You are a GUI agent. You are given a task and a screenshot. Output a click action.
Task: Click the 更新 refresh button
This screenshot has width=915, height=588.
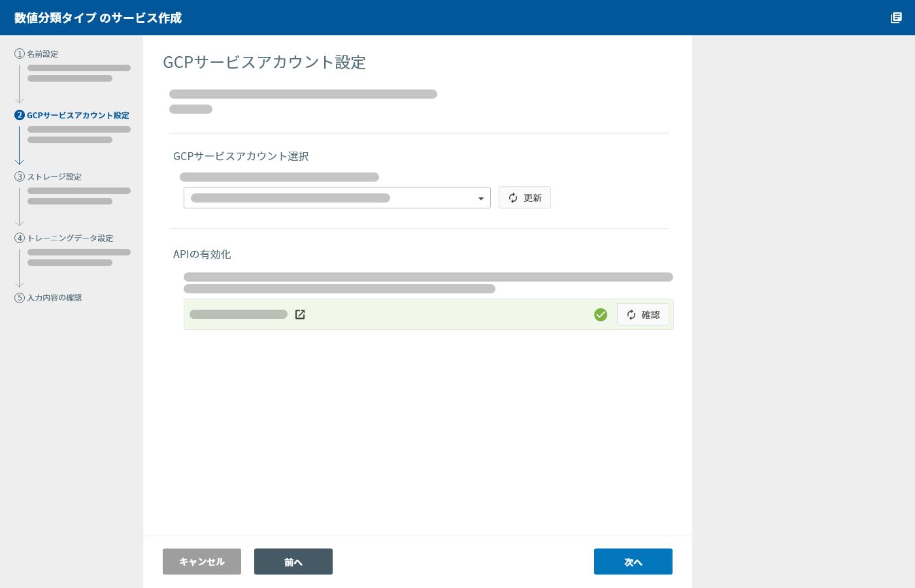pyautogui.click(x=525, y=198)
